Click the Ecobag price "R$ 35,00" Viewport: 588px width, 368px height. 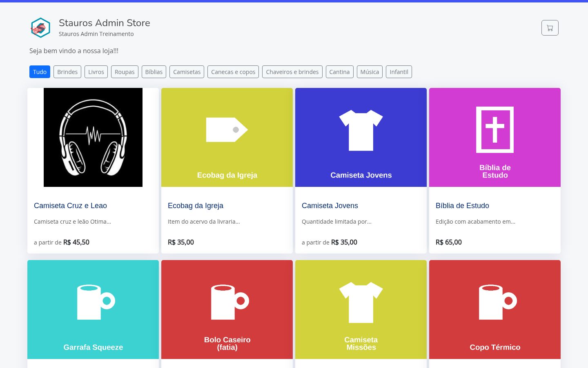coord(181,242)
